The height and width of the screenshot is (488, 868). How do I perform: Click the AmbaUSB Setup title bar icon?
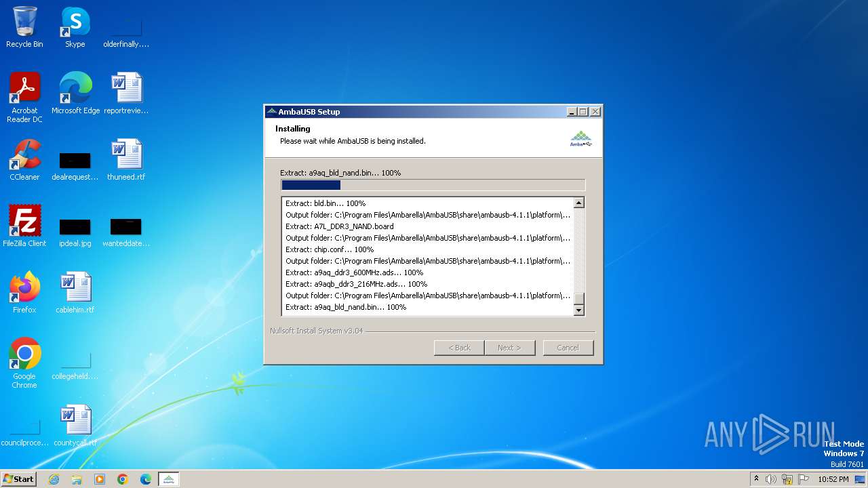tap(272, 112)
